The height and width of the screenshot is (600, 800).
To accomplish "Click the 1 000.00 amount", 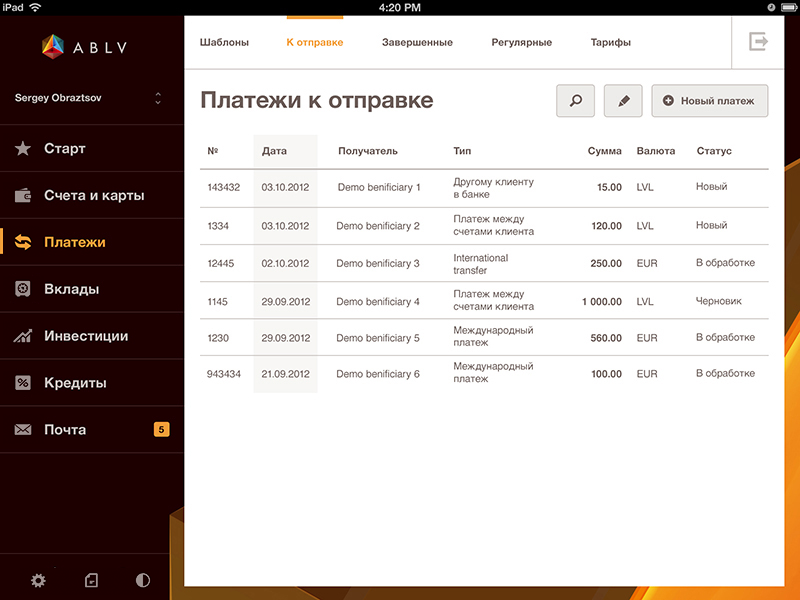I will pyautogui.click(x=602, y=302).
